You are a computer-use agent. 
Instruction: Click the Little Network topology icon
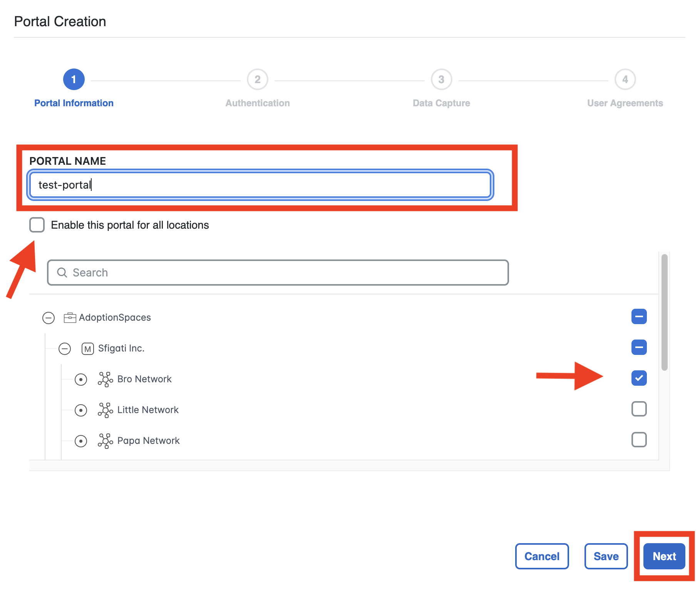[105, 410]
